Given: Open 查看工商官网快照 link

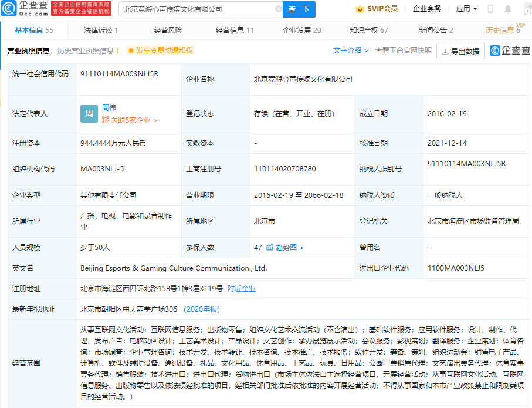Looking at the screenshot, I should coord(403,50).
